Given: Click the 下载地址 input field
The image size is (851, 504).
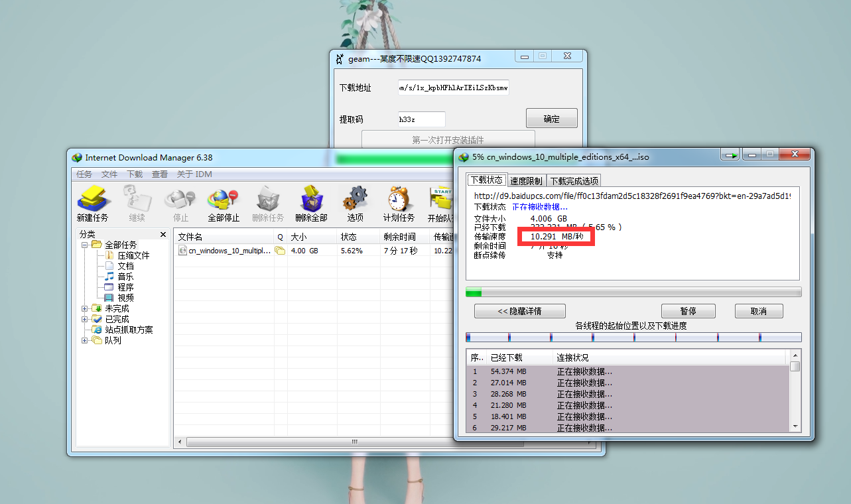Looking at the screenshot, I should click(x=454, y=88).
